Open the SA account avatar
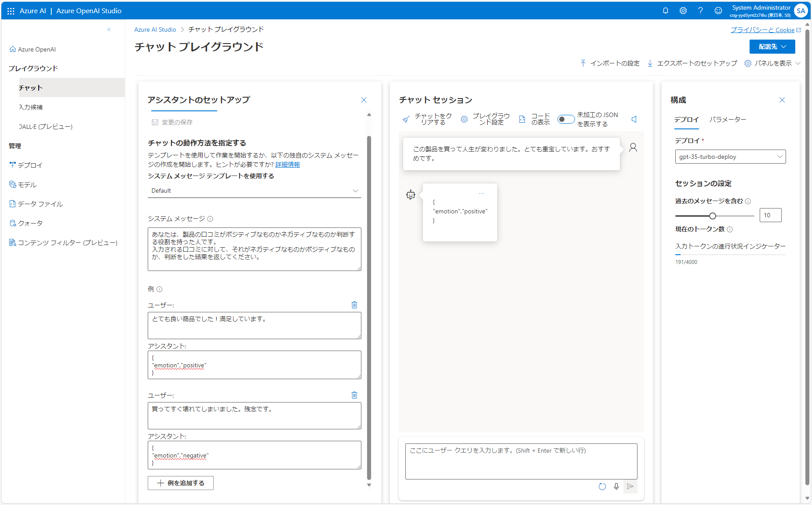The height and width of the screenshot is (505, 812). coord(801,11)
